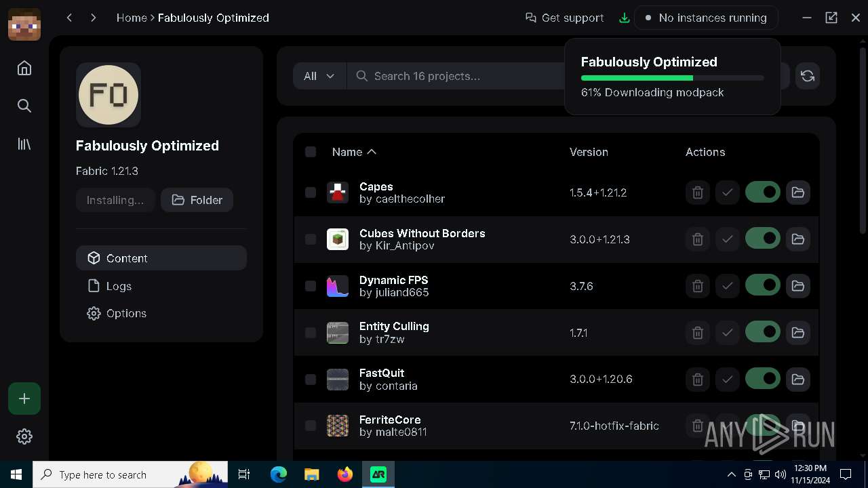The width and height of the screenshot is (868, 488).
Task: Disable the Capes mod toggle
Action: (x=763, y=192)
